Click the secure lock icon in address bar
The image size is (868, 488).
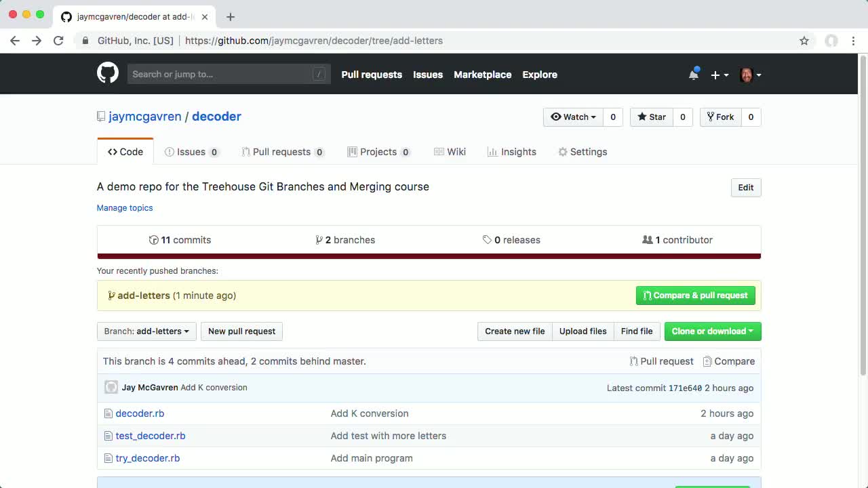pos(85,41)
